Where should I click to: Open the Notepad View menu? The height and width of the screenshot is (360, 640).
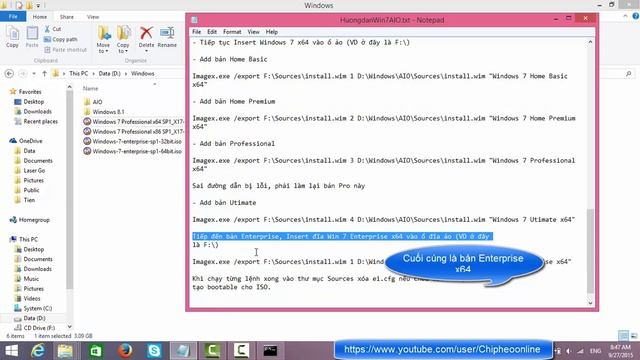(x=253, y=32)
